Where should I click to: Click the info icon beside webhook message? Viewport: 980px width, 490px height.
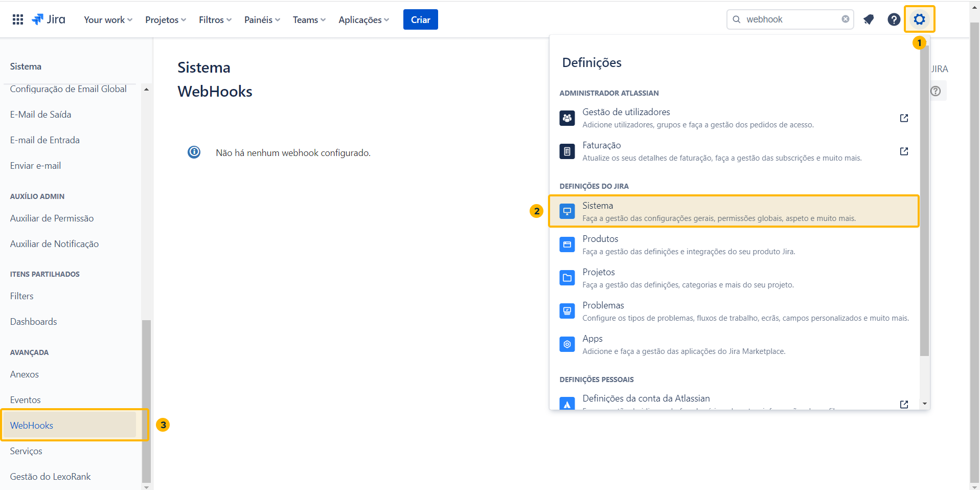point(194,152)
